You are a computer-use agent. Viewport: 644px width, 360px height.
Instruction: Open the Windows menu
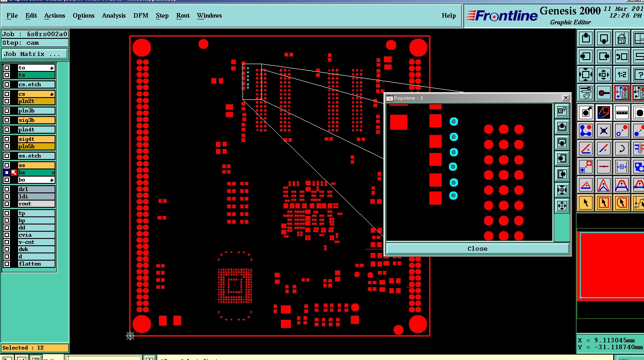(x=210, y=15)
